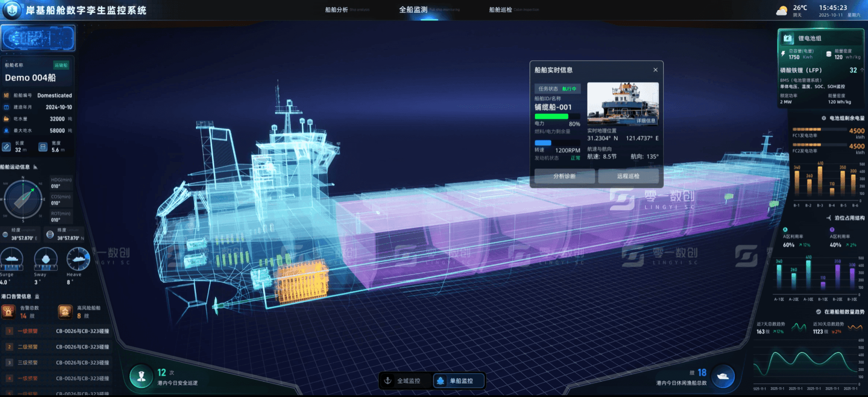Click the Surge motion gauge icon
Viewport: 868px width, 397px height.
pyautogui.click(x=12, y=259)
